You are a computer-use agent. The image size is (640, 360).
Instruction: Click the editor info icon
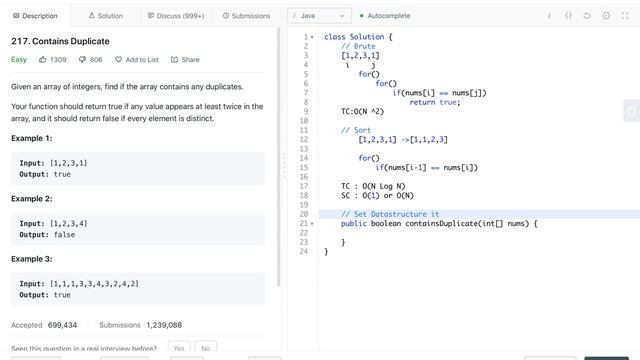(x=549, y=16)
